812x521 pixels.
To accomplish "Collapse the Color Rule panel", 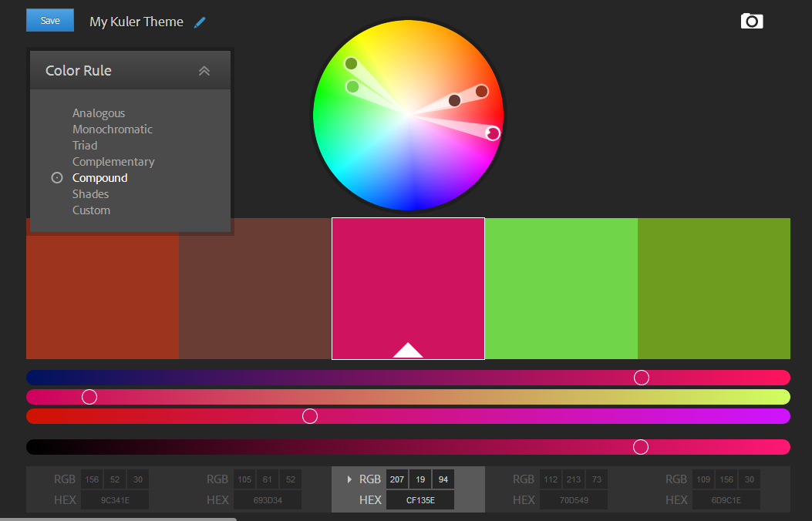I will coord(204,71).
